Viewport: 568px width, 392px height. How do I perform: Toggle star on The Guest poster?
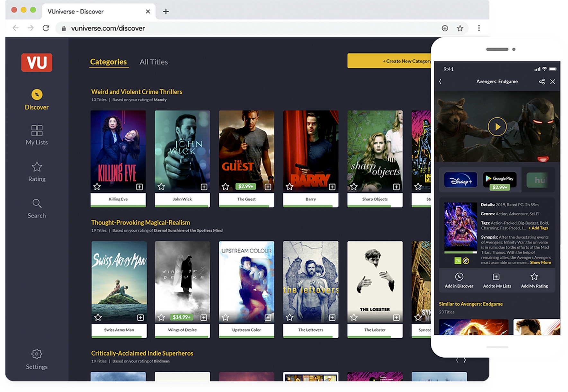point(226,186)
